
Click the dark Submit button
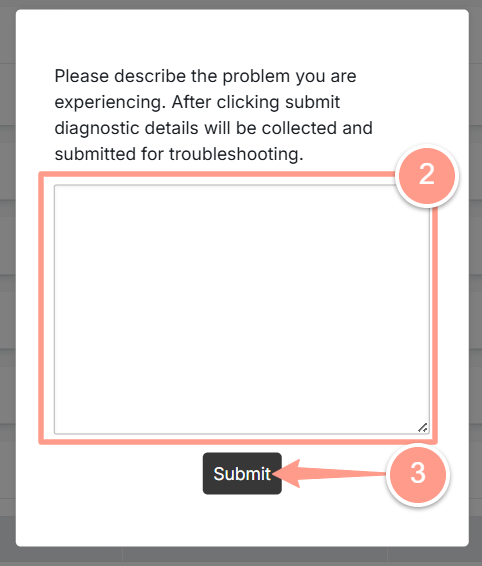tap(242, 473)
